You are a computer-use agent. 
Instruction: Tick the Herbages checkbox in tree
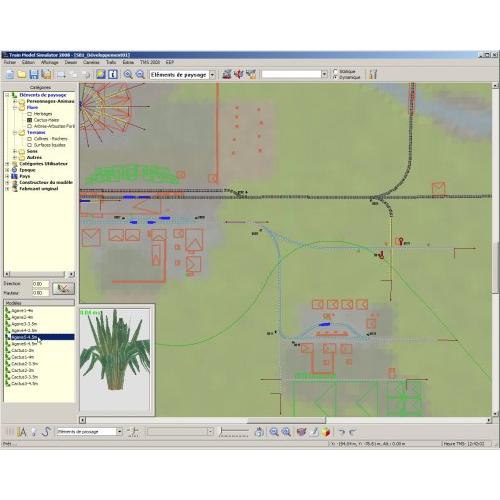coord(29,114)
